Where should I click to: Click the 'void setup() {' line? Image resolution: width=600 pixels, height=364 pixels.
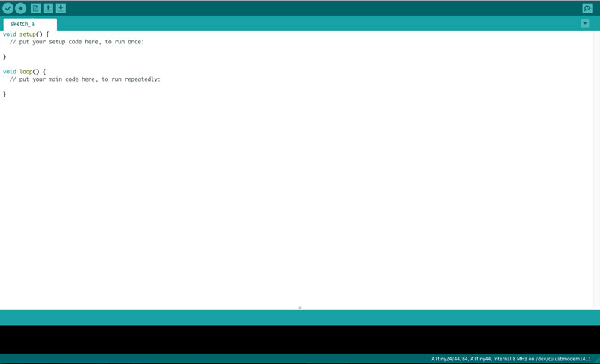point(26,34)
